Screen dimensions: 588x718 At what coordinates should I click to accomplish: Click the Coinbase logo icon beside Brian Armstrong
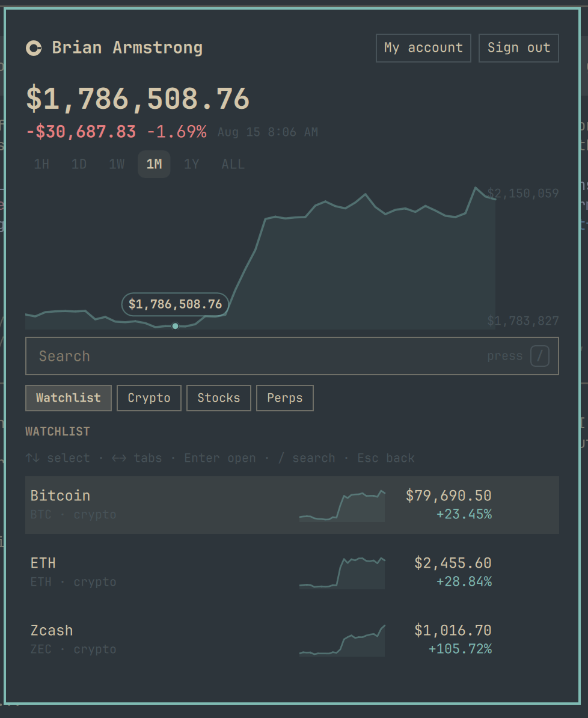(x=34, y=48)
